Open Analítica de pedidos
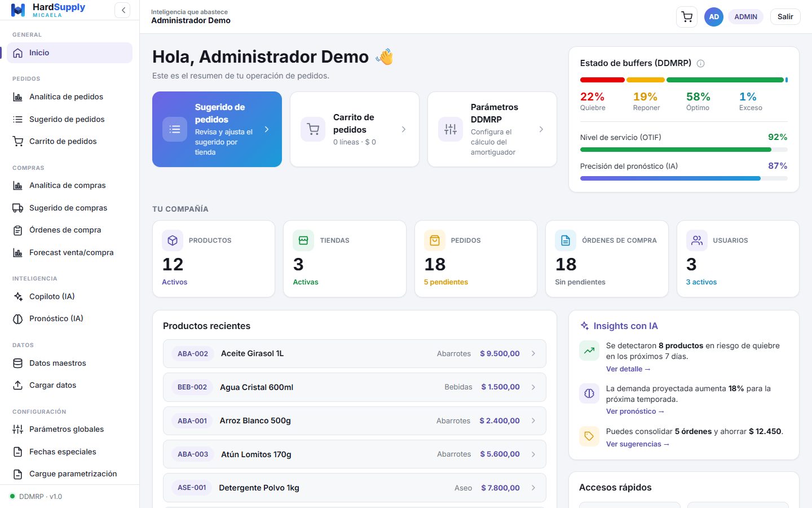The width and height of the screenshot is (812, 508). coord(70,97)
